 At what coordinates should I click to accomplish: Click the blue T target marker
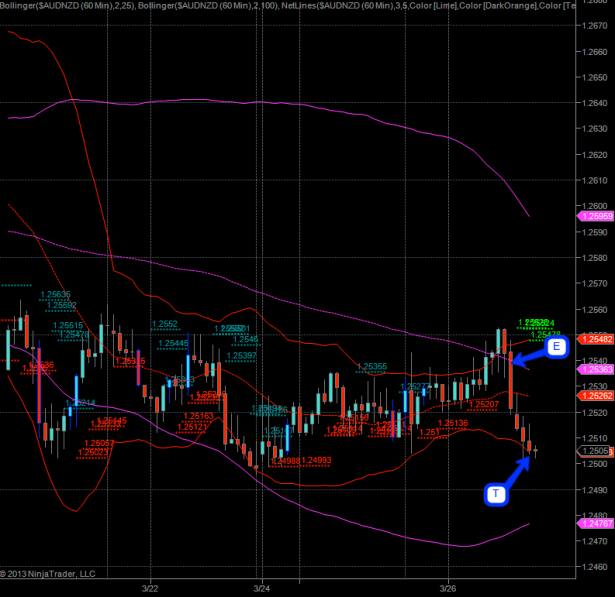pos(496,494)
